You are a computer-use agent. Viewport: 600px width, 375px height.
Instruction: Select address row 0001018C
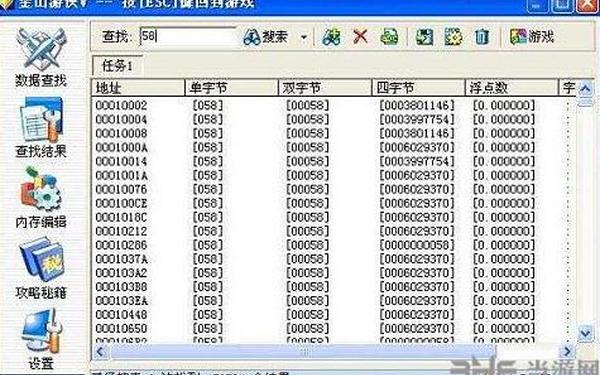[121, 217]
